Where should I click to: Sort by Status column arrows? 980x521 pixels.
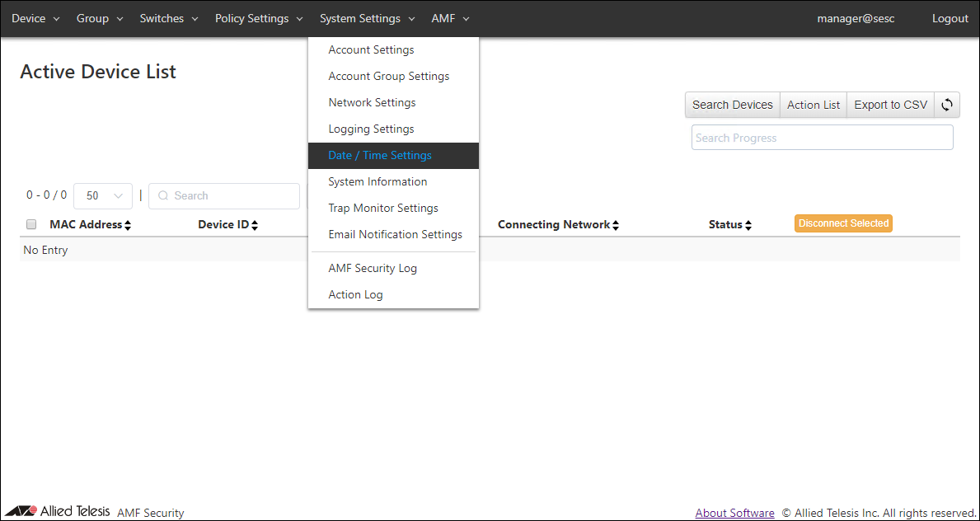click(748, 225)
